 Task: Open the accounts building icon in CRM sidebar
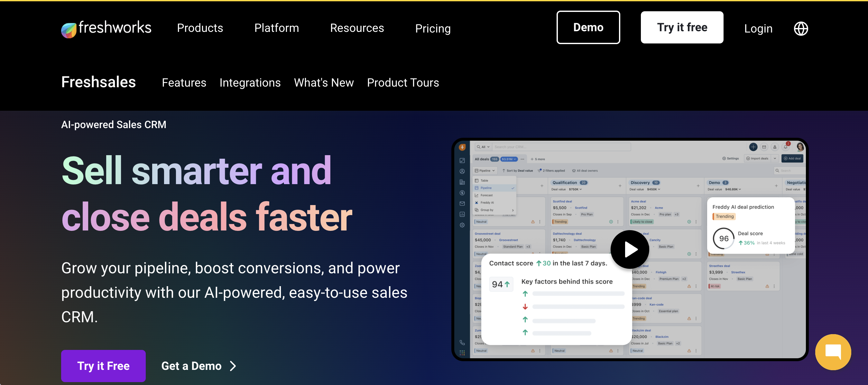(x=462, y=182)
